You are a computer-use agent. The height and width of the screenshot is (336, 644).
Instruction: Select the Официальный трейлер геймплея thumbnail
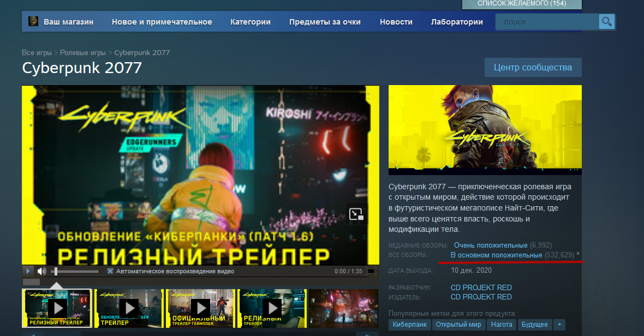(201, 308)
